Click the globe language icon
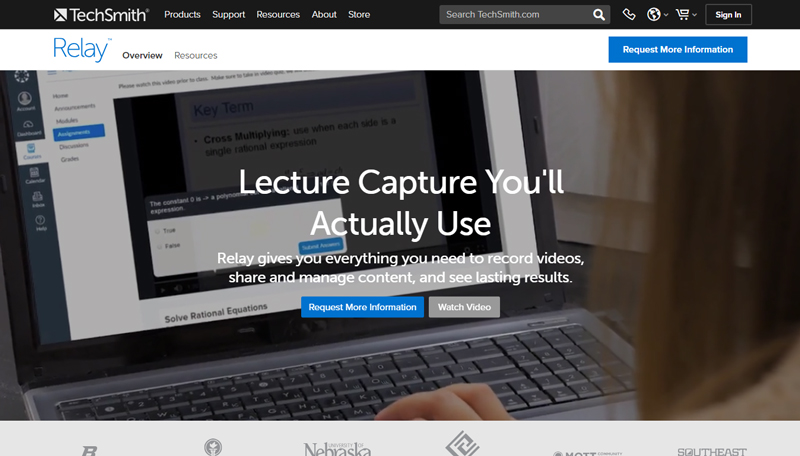This screenshot has height=456, width=800. [x=654, y=15]
